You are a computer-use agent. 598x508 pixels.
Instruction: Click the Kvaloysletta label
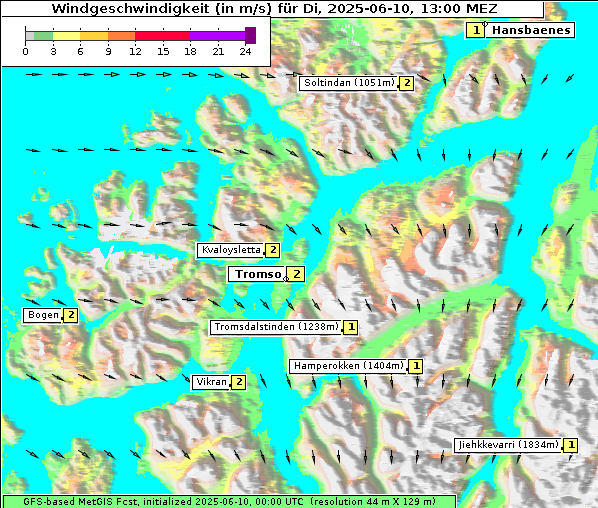coord(230,250)
